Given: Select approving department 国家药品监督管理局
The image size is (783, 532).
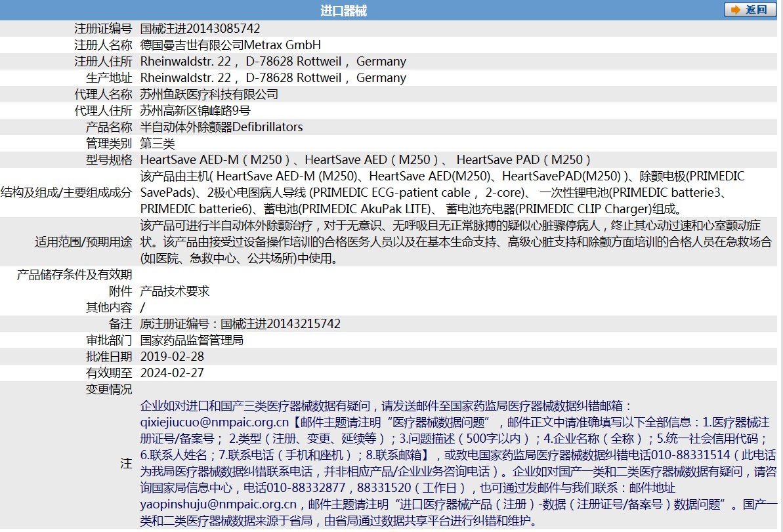Looking at the screenshot, I should point(192,340).
